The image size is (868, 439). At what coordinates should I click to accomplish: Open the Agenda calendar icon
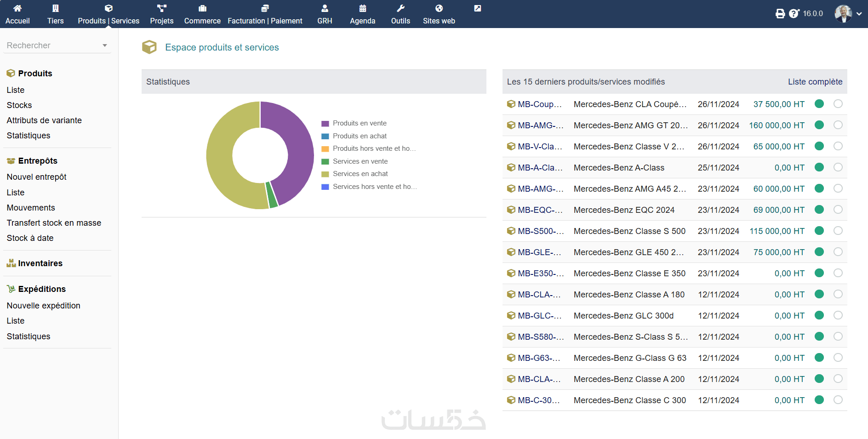(x=363, y=8)
